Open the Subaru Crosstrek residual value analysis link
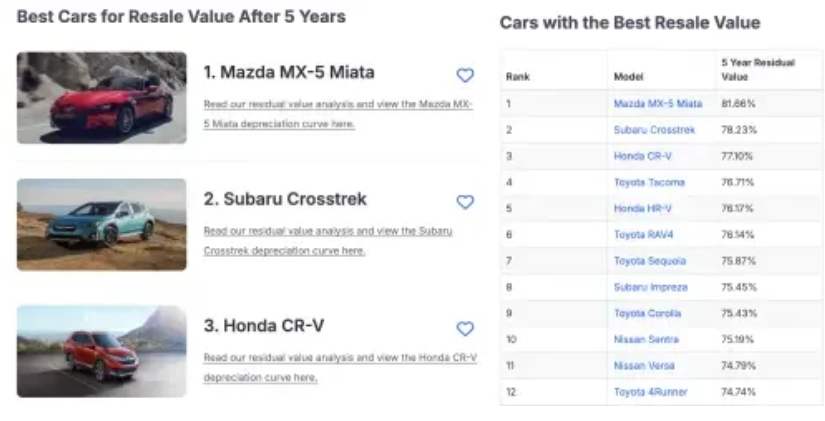Viewport: 825px width, 421px height. pos(328,231)
